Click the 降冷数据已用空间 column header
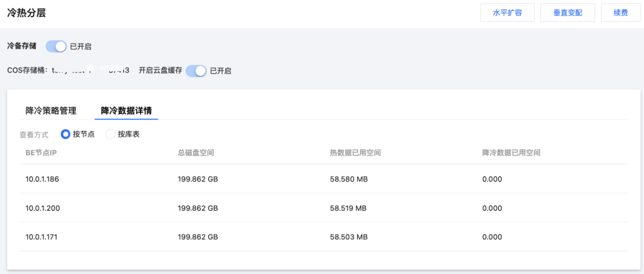This screenshot has height=274, width=644. pos(511,153)
